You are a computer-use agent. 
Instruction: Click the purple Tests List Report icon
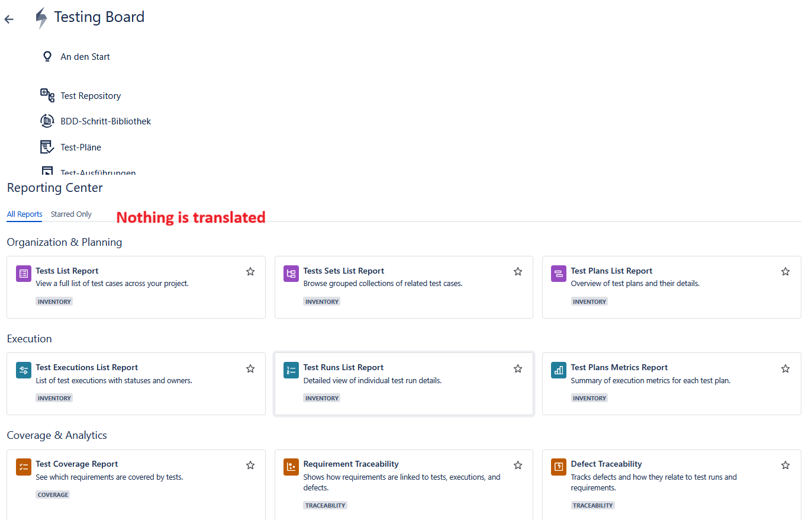pyautogui.click(x=24, y=274)
